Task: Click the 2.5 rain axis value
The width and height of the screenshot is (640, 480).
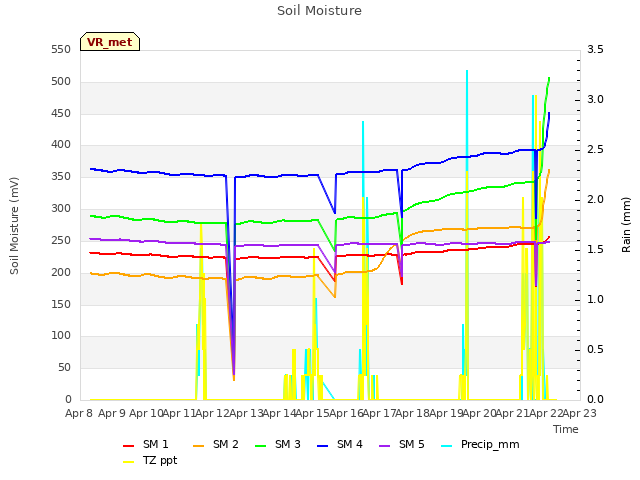Action: click(x=595, y=150)
